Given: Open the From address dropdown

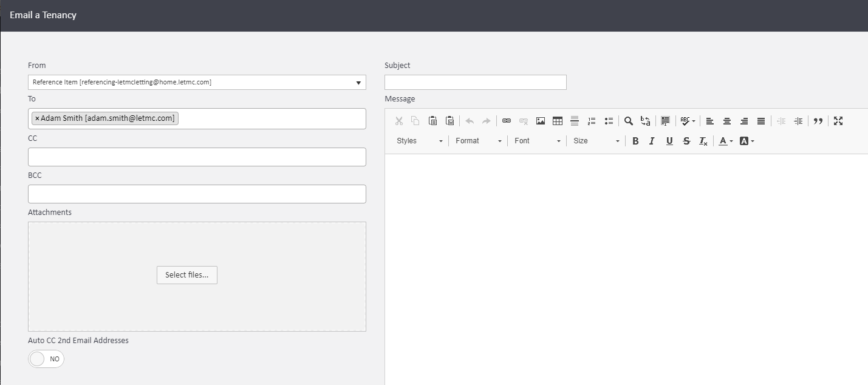Looking at the screenshot, I should (x=197, y=83).
